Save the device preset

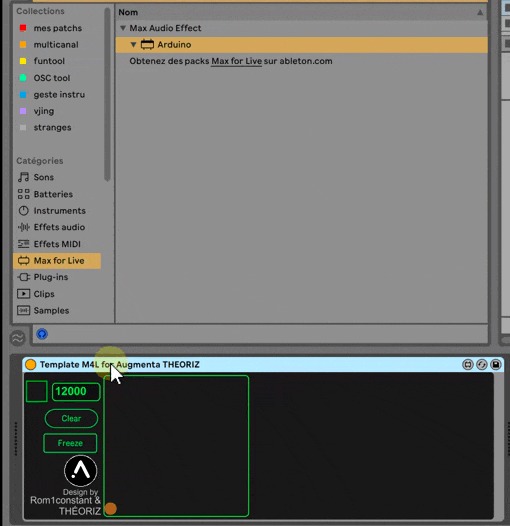point(496,365)
